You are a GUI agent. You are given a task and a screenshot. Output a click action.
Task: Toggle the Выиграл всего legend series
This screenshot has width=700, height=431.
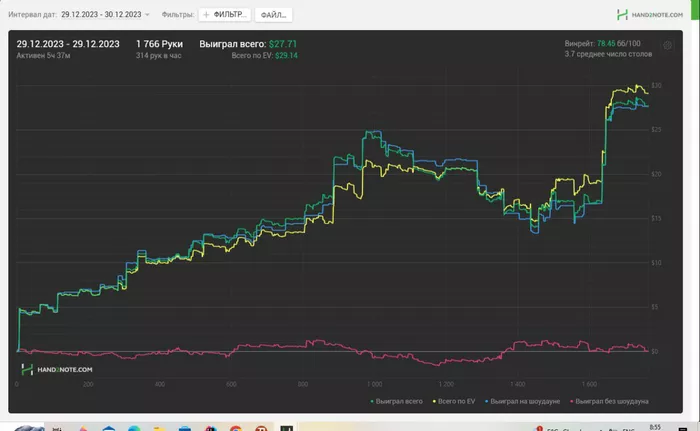[396, 401]
